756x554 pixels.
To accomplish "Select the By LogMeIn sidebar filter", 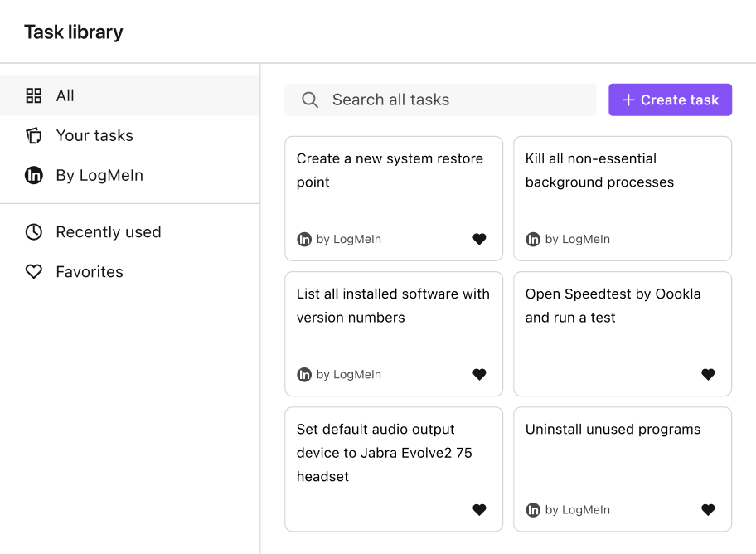I will (x=99, y=176).
